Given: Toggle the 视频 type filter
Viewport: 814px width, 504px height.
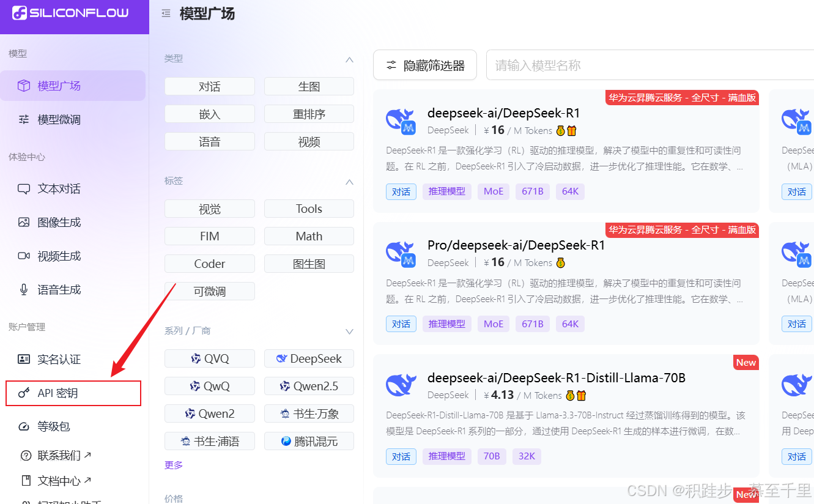Looking at the screenshot, I should (x=309, y=141).
